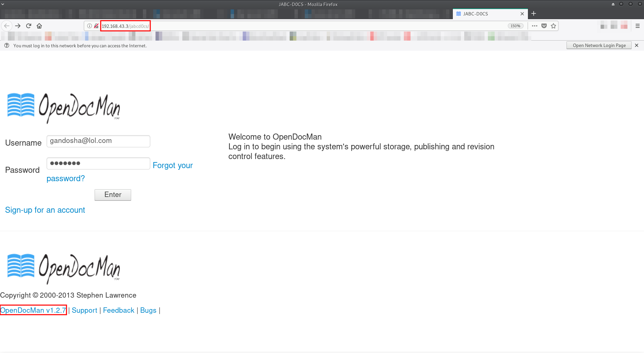644x353 pixels.
Task: Open page actions three-dot menu
Action: point(535,26)
